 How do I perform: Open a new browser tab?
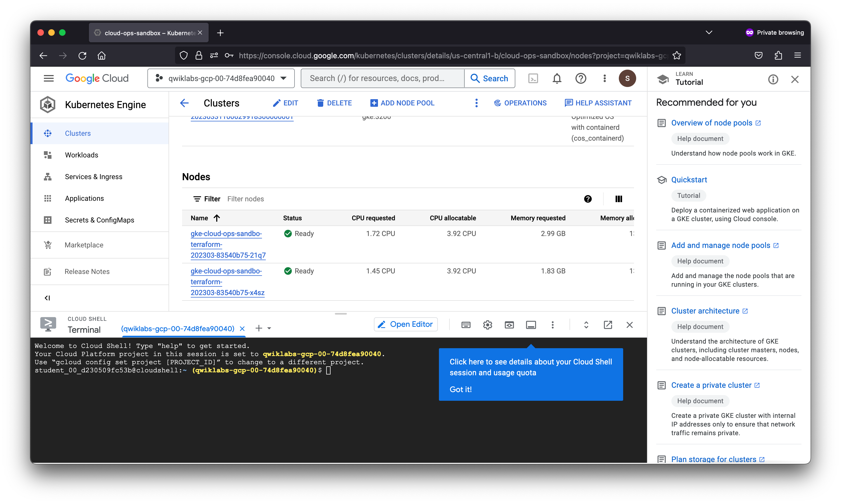point(220,33)
